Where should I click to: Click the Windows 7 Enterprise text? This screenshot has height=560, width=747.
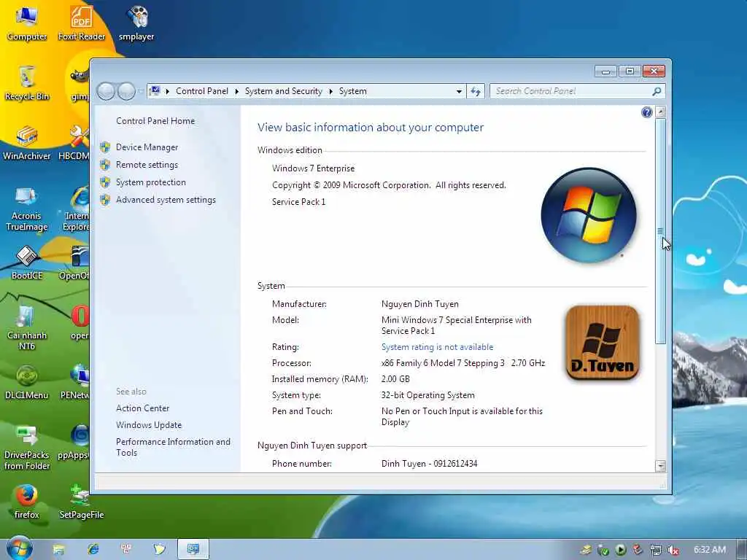(314, 168)
